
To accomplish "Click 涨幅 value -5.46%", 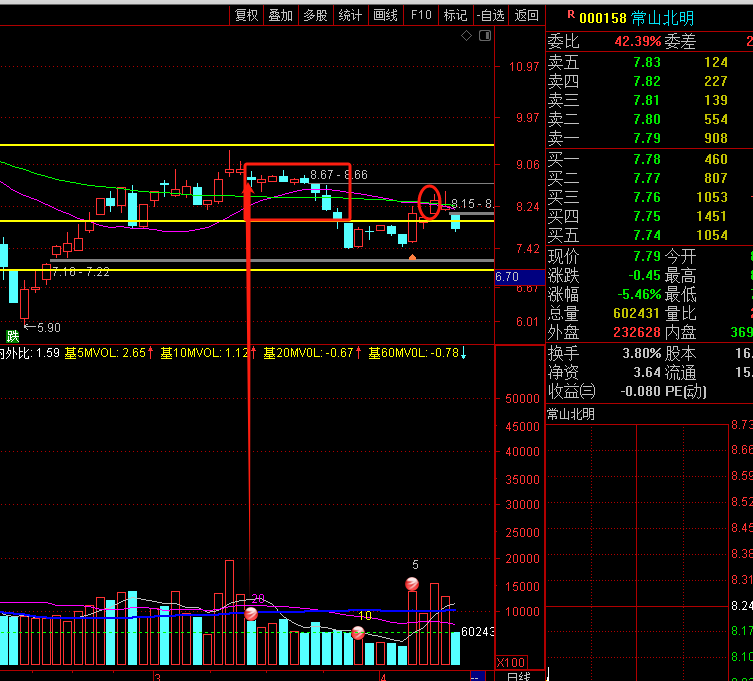I will pos(639,294).
